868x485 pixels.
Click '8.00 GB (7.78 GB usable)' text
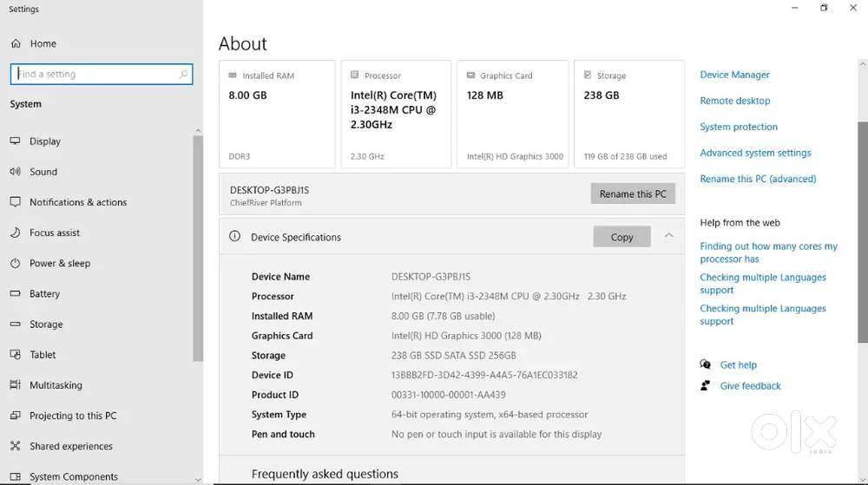(x=443, y=316)
